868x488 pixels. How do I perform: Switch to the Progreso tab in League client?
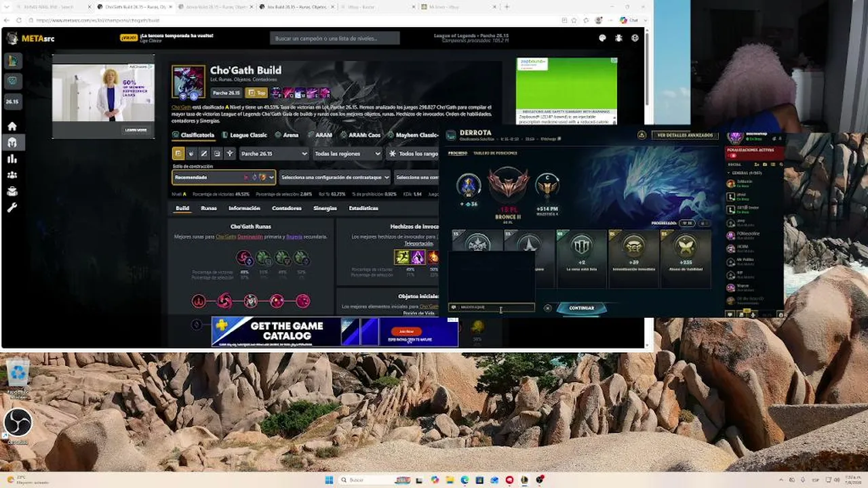click(x=458, y=153)
